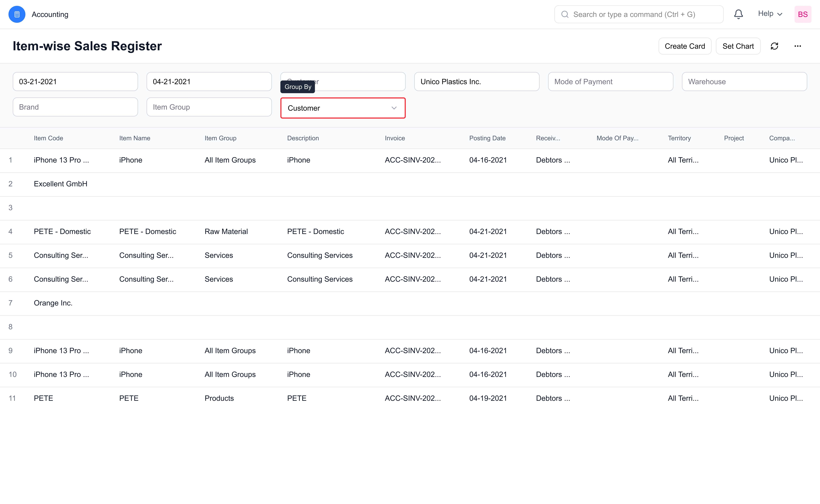Open the BS user avatar
Image resolution: width=820 pixels, height=504 pixels.
803,14
